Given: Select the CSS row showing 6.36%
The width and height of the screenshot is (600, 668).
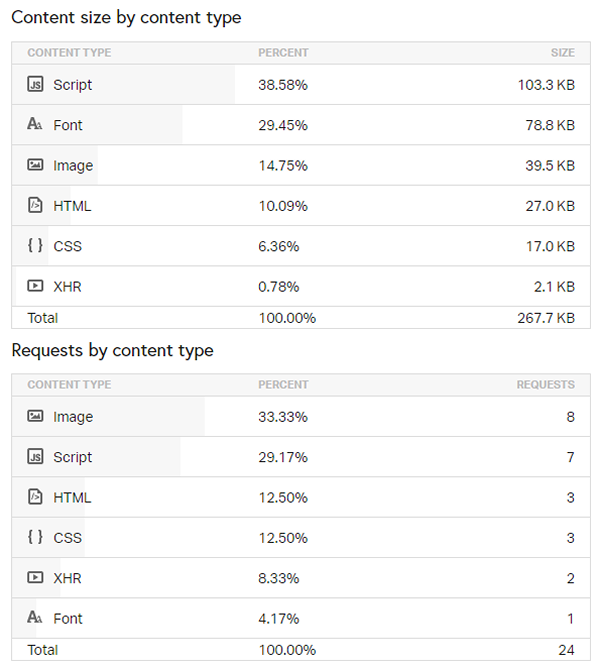Looking at the screenshot, I should [x=301, y=246].
